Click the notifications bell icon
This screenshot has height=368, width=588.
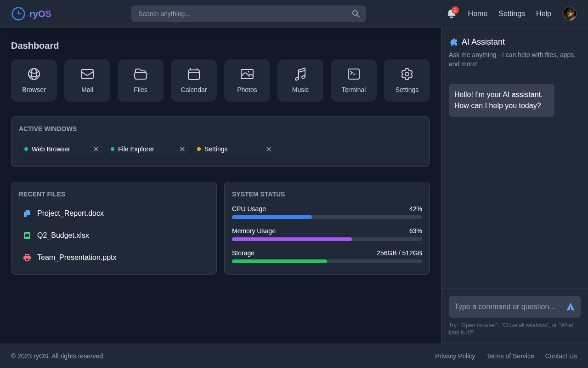point(452,14)
